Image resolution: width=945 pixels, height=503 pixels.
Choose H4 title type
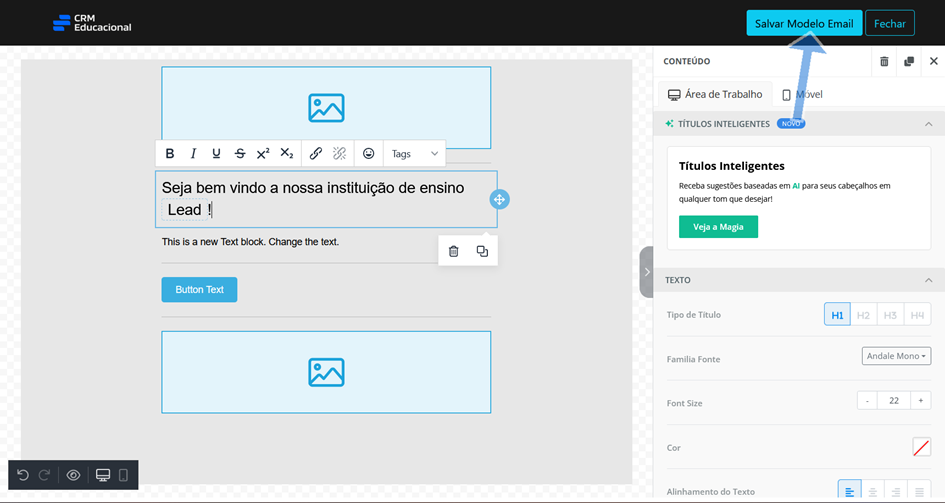[x=917, y=314]
